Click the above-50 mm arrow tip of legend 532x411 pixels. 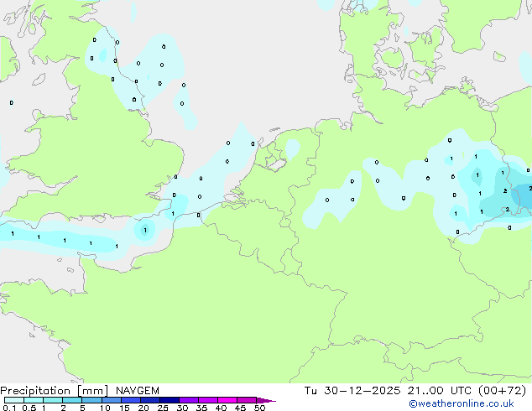tap(266, 400)
